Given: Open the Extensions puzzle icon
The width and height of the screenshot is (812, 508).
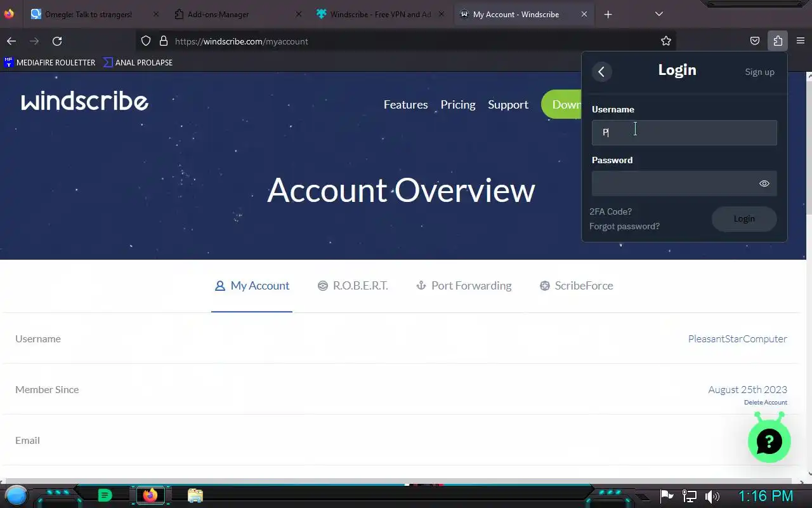Looking at the screenshot, I should [x=778, y=41].
